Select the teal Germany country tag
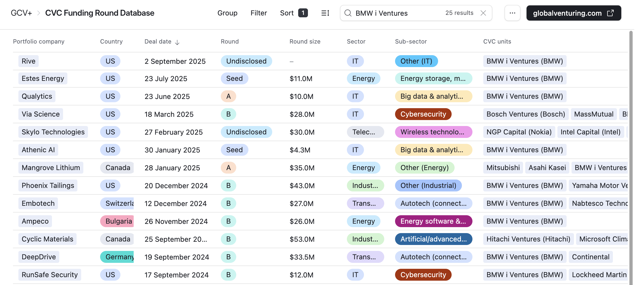The height and width of the screenshot is (285, 644). pyautogui.click(x=117, y=257)
